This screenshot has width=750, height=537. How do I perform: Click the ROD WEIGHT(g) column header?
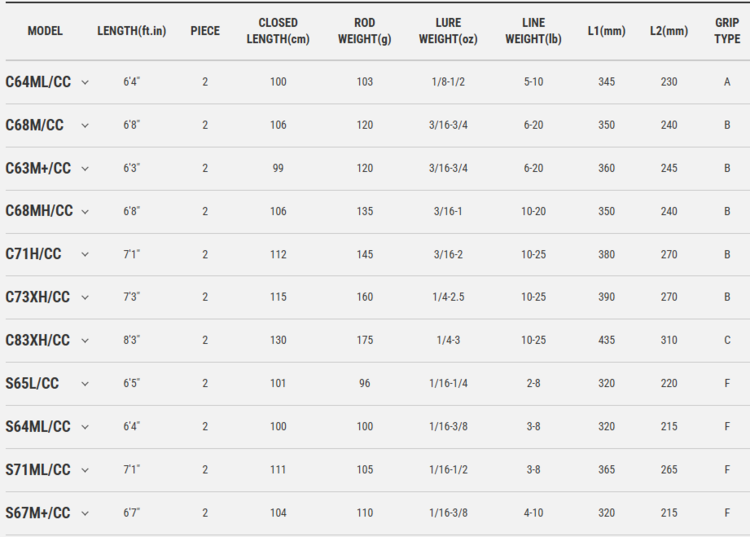[365, 31]
